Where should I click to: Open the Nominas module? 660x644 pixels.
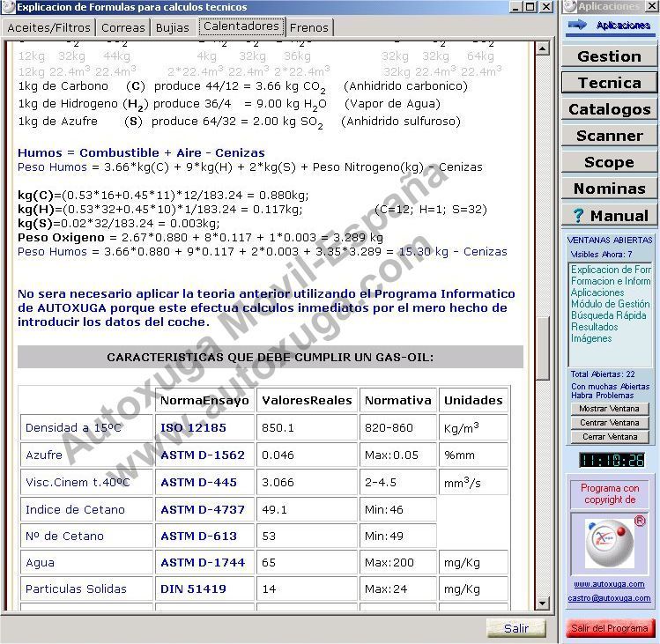point(609,189)
